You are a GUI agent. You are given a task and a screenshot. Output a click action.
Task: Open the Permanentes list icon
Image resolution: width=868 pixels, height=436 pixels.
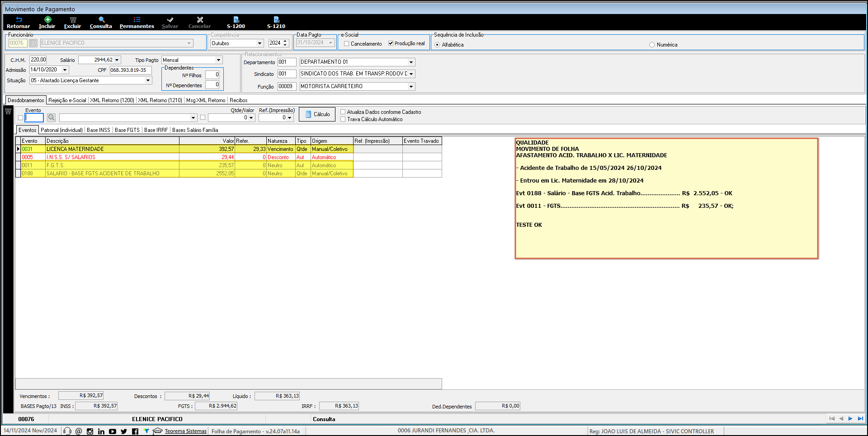[x=137, y=20]
